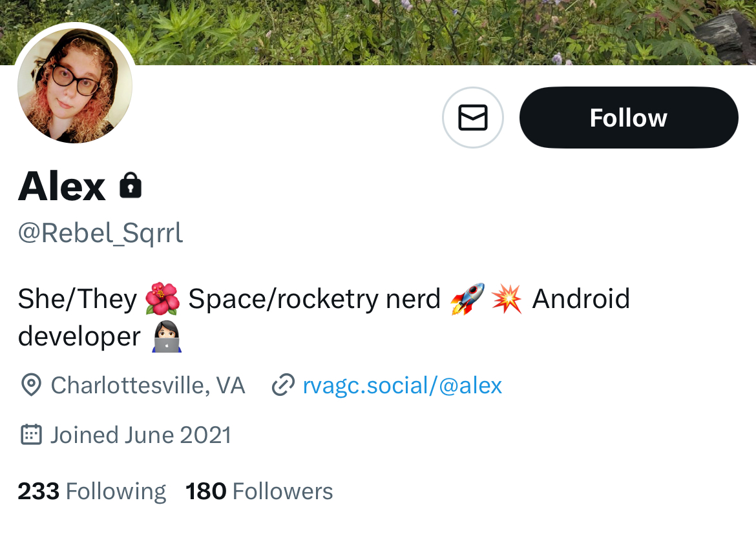Click the protected account lock icon
The image size is (756, 536).
[x=131, y=186]
